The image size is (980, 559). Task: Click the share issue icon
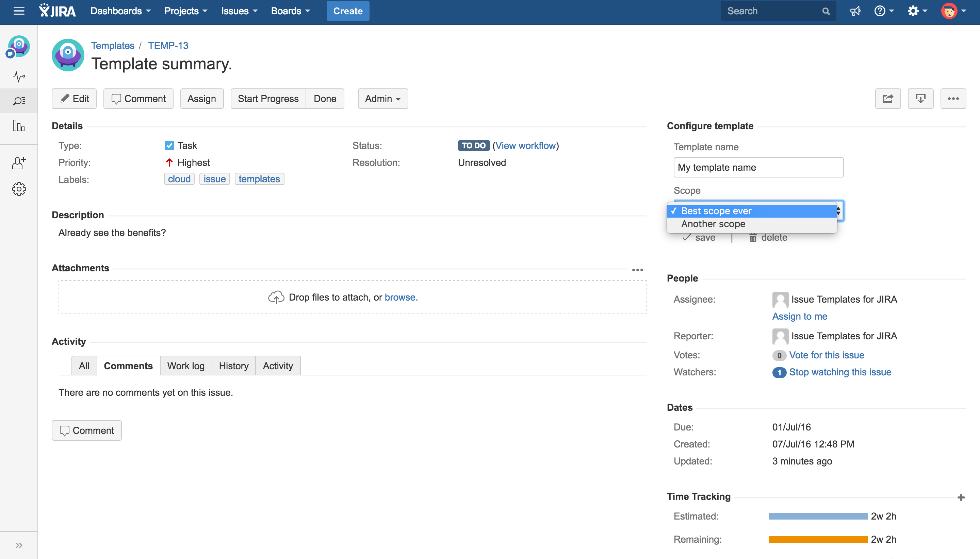887,99
